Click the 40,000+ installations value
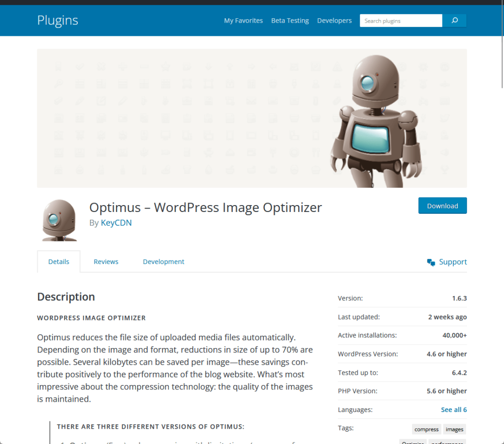The width and height of the screenshot is (504, 444). pyautogui.click(x=454, y=335)
